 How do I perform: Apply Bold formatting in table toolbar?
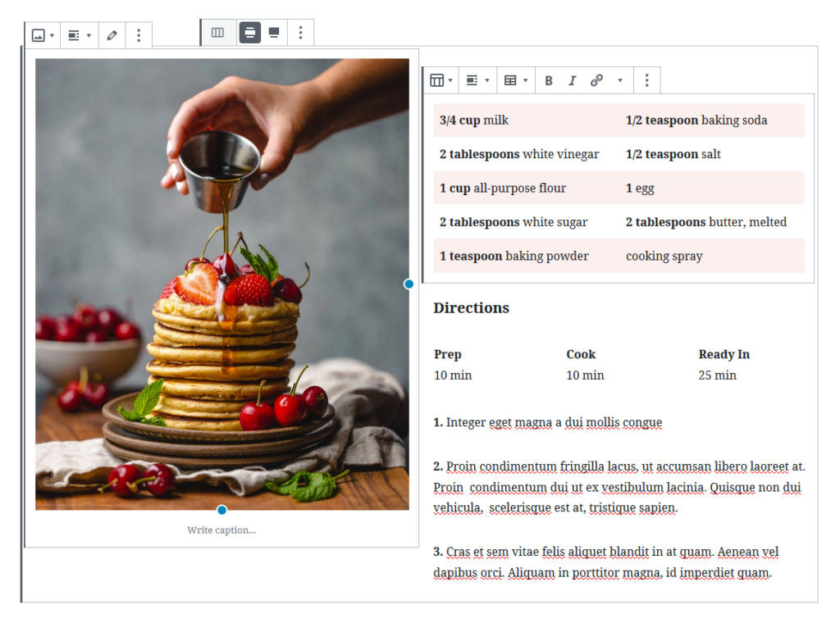pos(549,80)
